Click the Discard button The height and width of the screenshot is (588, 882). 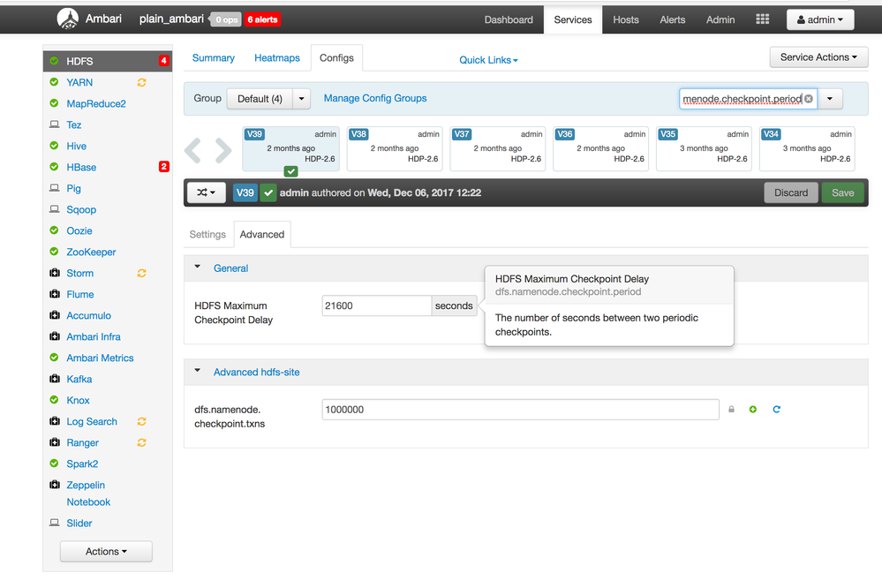(791, 193)
